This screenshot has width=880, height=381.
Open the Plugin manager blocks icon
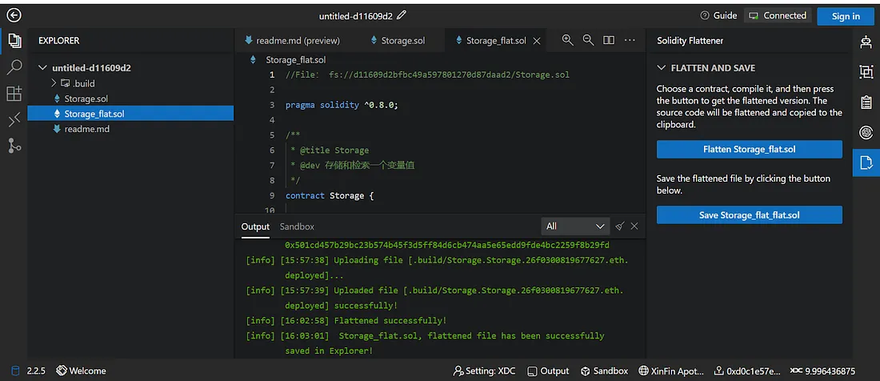click(x=14, y=93)
